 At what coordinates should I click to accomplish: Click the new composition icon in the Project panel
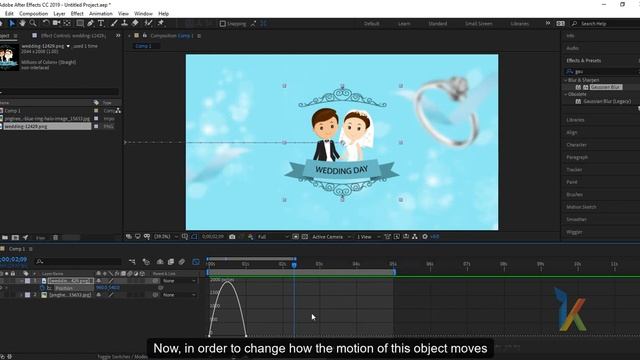(x=15, y=238)
